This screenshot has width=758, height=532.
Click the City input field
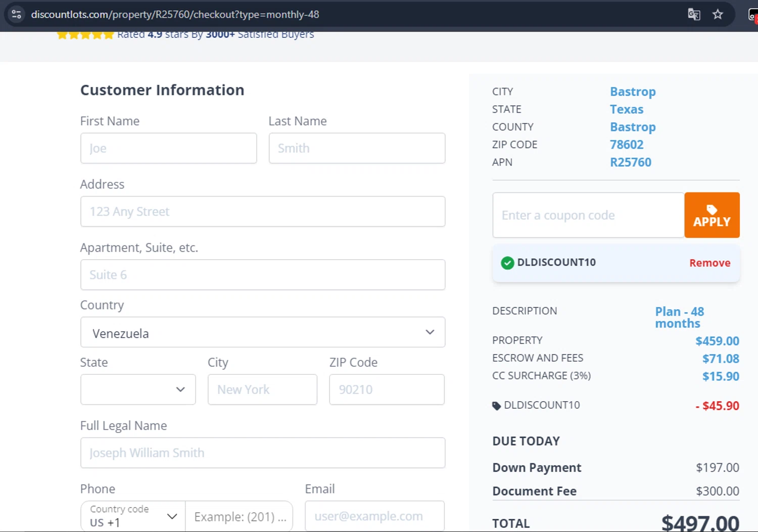click(262, 390)
